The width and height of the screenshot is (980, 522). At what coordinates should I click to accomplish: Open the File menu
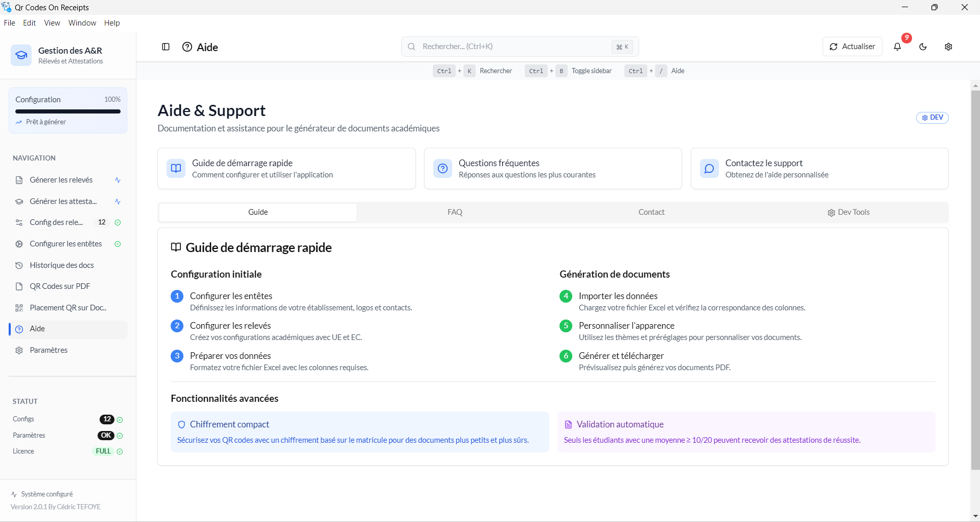click(9, 23)
